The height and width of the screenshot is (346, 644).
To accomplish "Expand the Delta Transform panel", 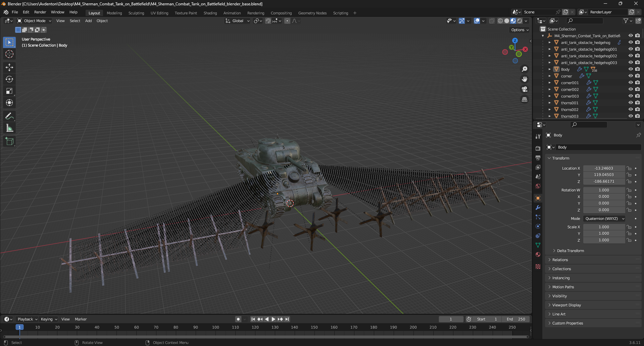I will 570,251.
